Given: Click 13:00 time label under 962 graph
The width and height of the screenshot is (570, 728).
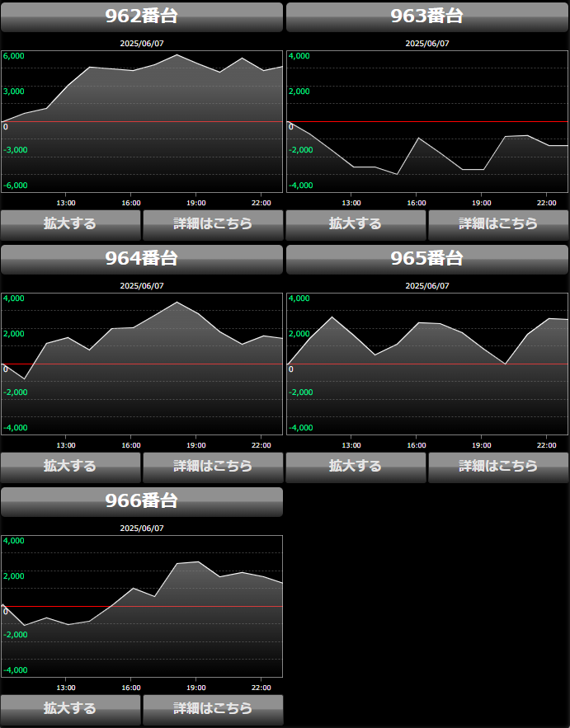Looking at the screenshot, I should pos(66,203).
